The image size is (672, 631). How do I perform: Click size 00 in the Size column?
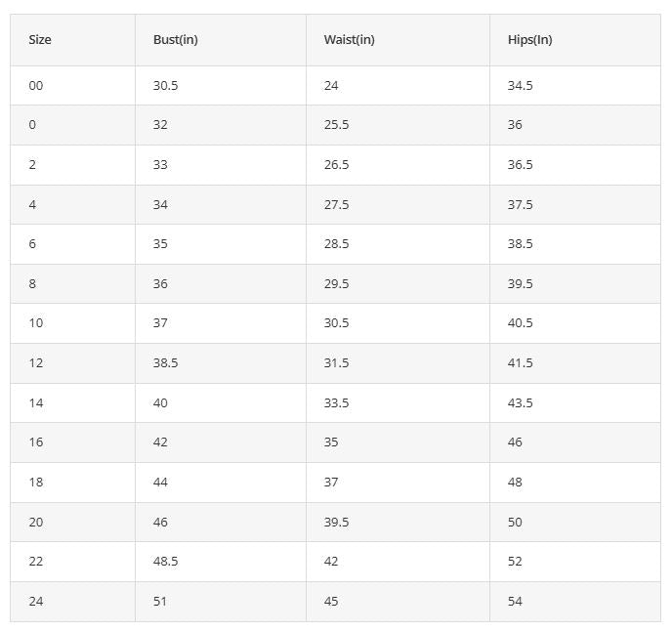click(x=36, y=86)
